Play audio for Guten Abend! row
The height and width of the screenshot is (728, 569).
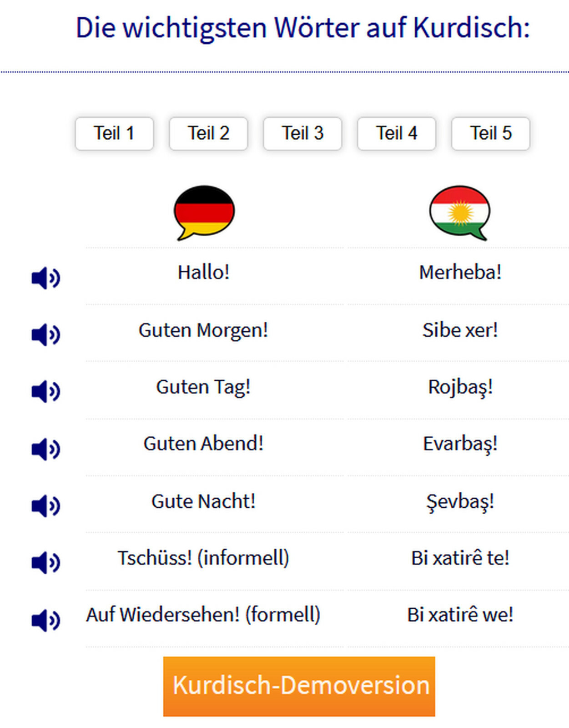point(45,449)
